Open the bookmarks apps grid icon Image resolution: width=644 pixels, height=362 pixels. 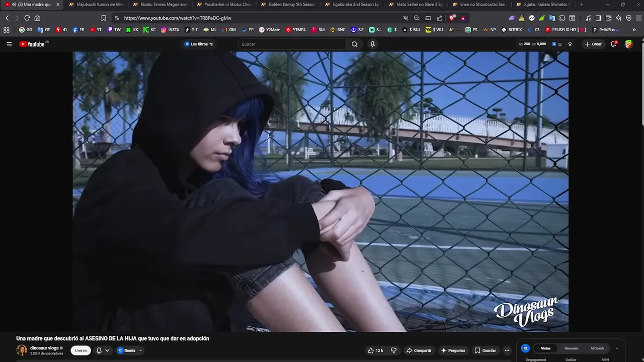pos(7,30)
